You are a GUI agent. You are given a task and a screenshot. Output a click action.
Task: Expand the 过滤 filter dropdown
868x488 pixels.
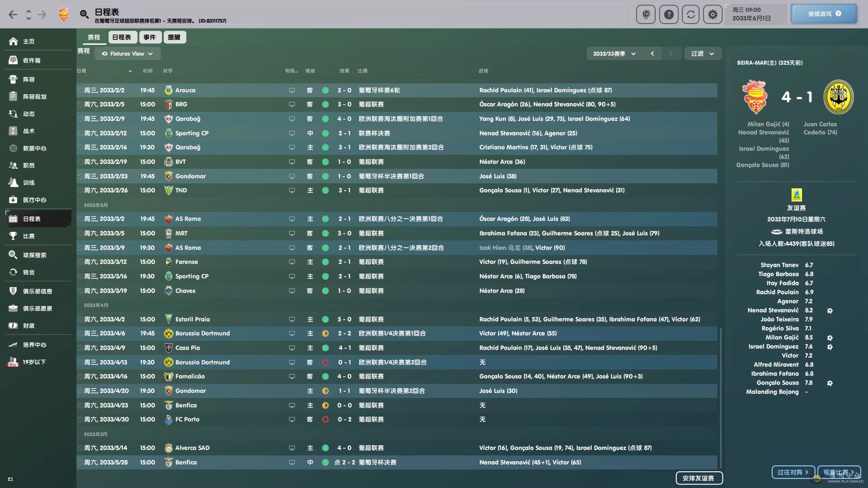coord(702,53)
